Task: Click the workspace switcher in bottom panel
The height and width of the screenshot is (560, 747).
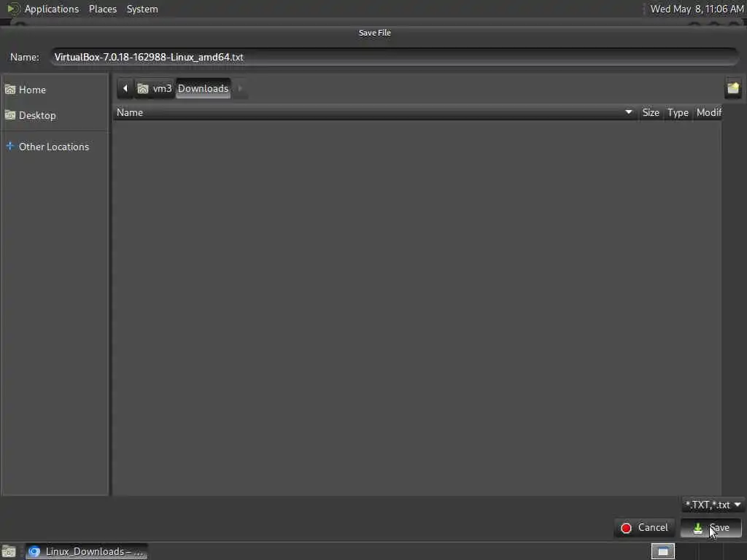Action: click(662, 551)
